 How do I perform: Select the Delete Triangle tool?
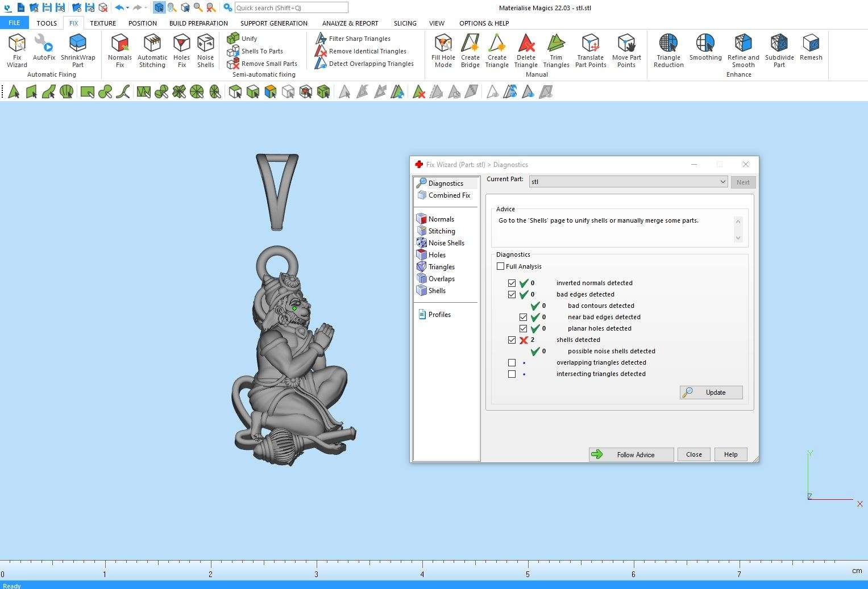click(x=526, y=50)
